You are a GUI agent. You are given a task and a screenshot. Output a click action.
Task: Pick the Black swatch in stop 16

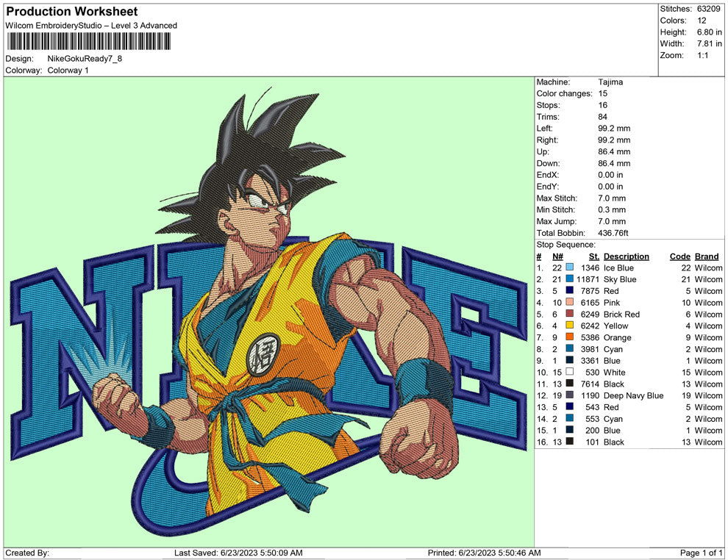570,442
